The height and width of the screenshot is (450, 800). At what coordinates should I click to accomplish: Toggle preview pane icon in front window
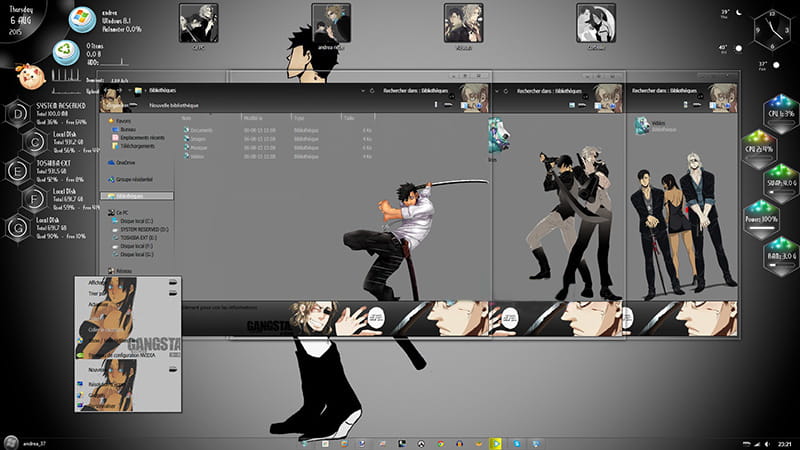(465, 105)
